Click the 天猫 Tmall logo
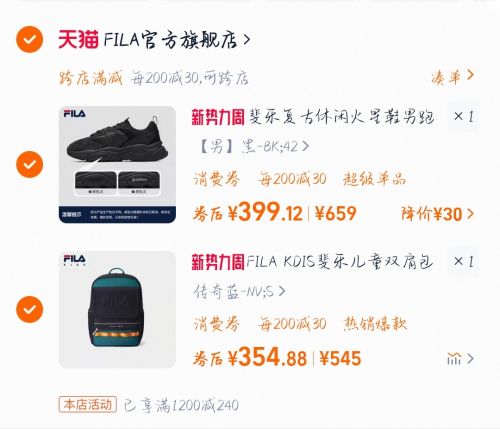Image resolution: width=500 pixels, height=429 pixels. click(x=79, y=39)
